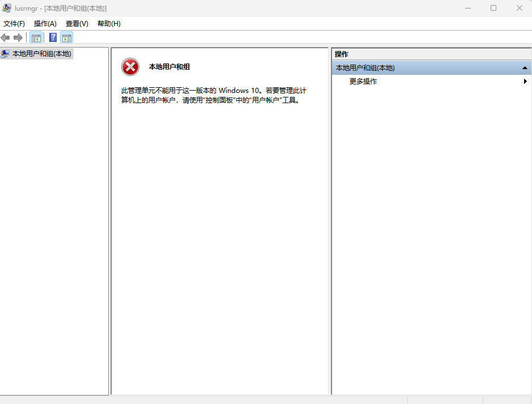Click the red error X icon
The image size is (532, 404).
pyautogui.click(x=130, y=67)
